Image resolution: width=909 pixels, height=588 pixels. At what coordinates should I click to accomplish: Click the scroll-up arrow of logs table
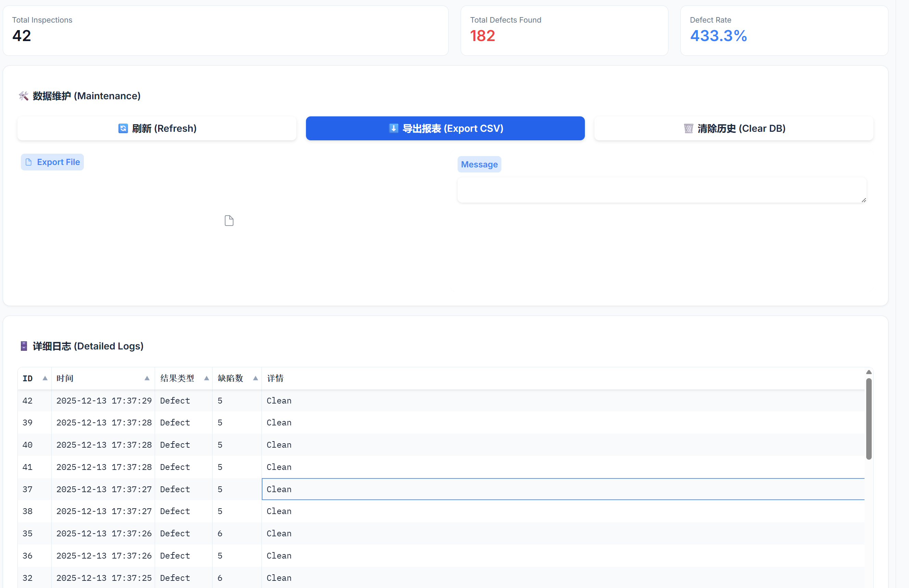coord(869,372)
